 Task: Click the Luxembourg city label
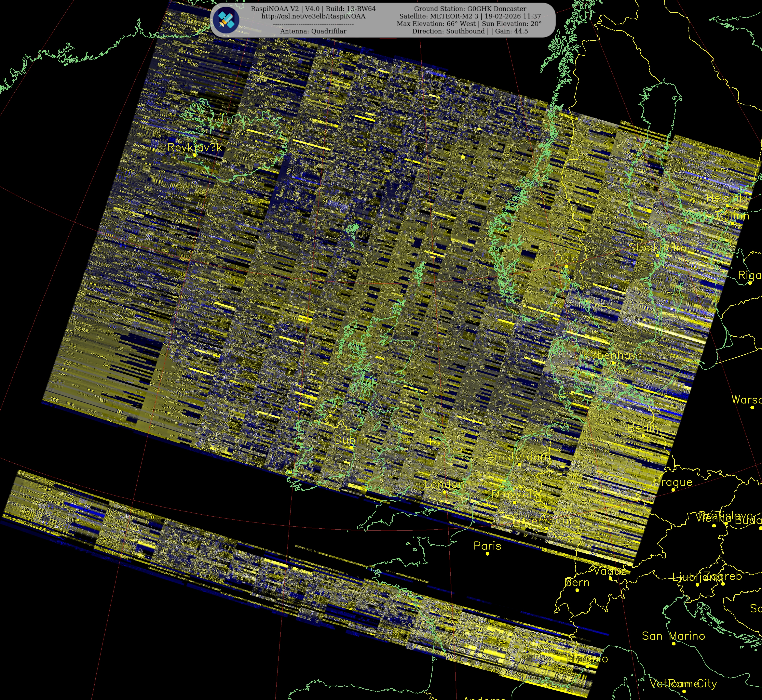(546, 521)
